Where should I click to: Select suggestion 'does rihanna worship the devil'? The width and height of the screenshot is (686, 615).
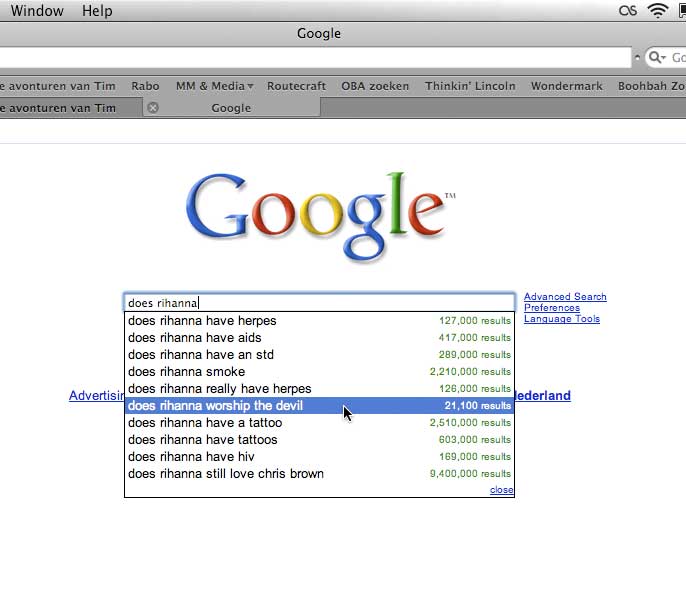click(319, 405)
